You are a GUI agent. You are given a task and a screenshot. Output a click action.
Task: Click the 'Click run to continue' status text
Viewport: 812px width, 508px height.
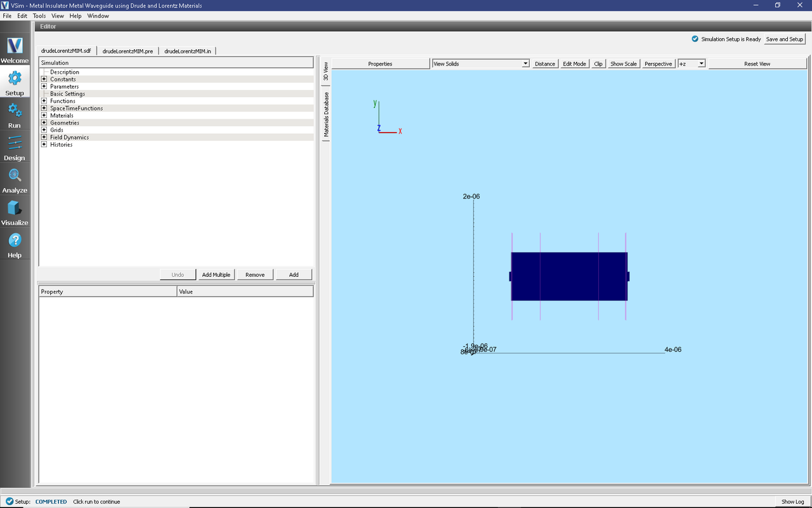[x=96, y=502]
